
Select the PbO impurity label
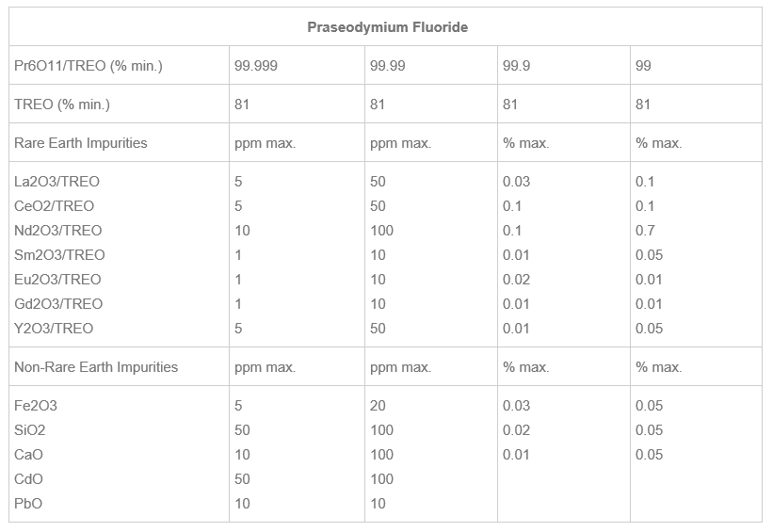28,504
